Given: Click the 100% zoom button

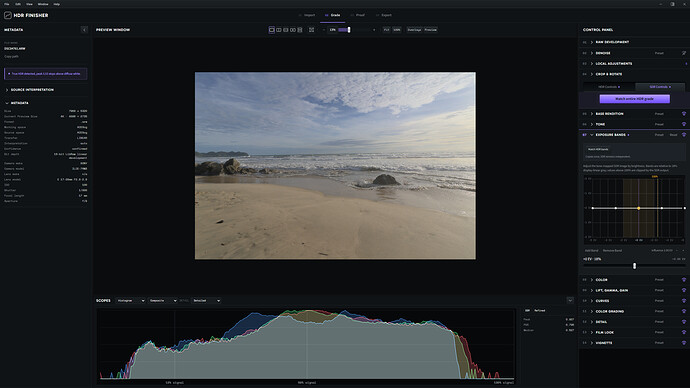Looking at the screenshot, I should pyautogui.click(x=397, y=30).
